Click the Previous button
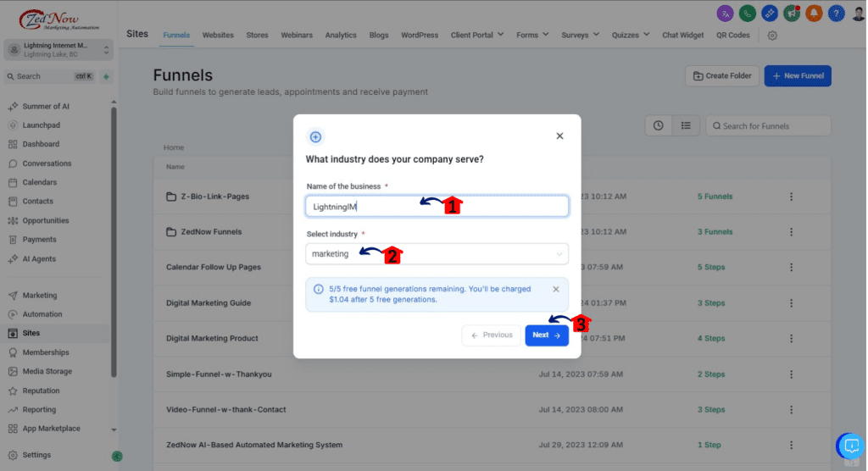 point(492,335)
